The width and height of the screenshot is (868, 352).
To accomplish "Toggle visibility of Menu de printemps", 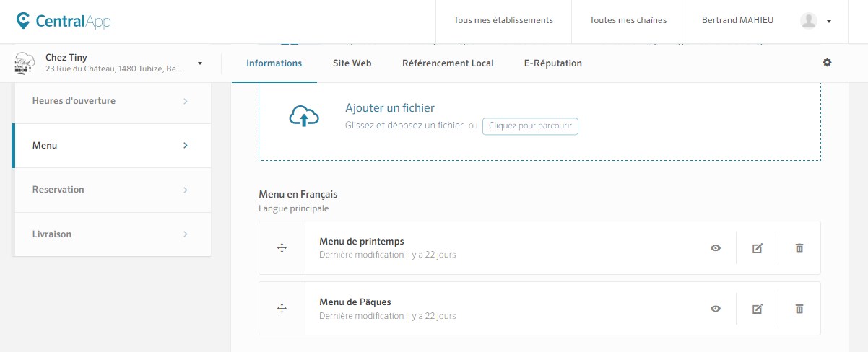I will tap(715, 248).
